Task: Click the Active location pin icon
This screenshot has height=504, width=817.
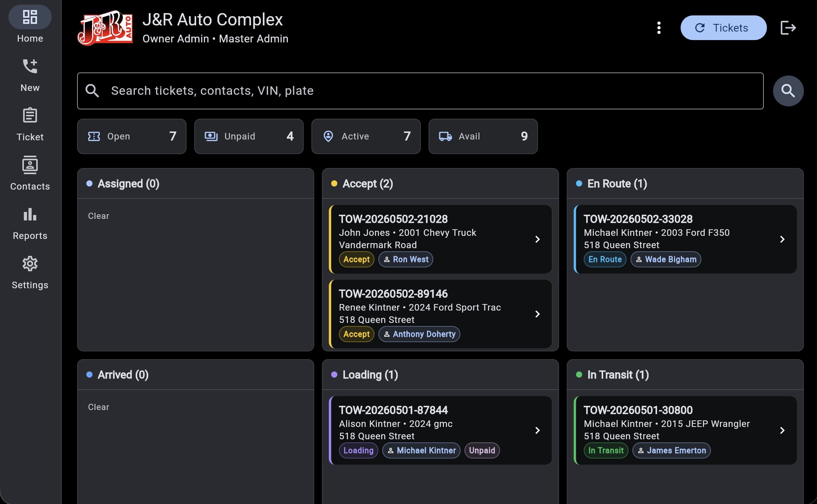Action: tap(328, 136)
